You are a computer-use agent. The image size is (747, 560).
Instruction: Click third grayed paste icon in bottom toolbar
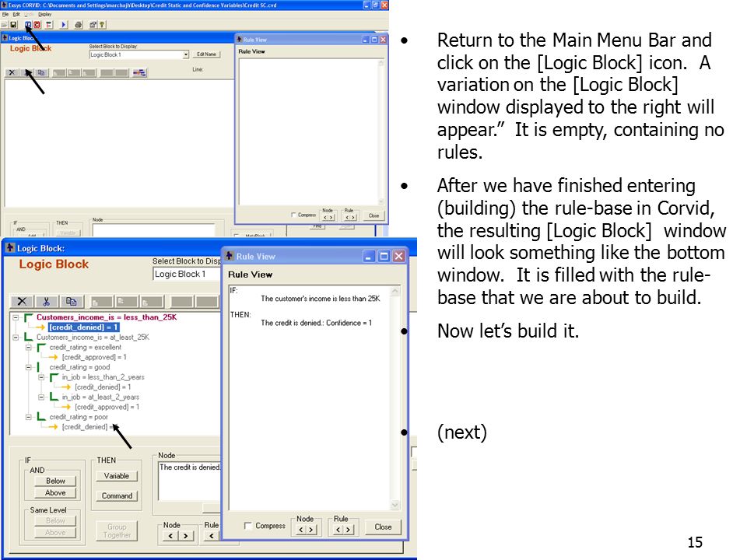152,302
